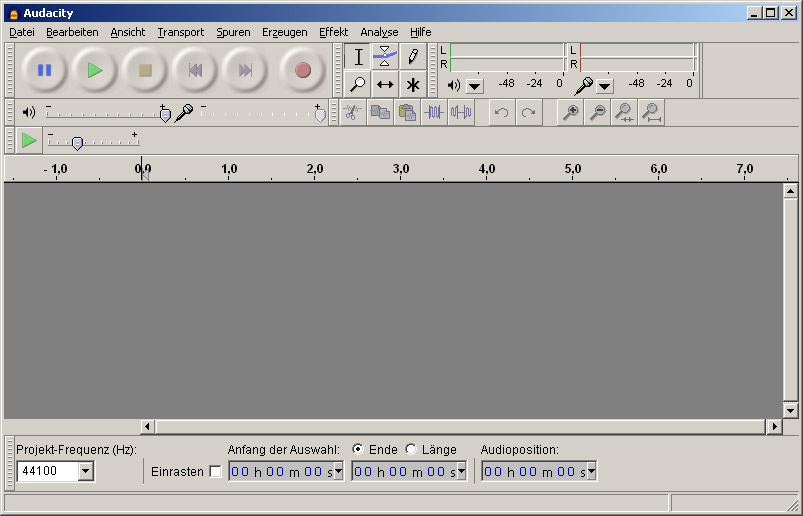Image resolution: width=803 pixels, height=516 pixels.
Task: Start playback with the green Play button
Action: [95, 70]
